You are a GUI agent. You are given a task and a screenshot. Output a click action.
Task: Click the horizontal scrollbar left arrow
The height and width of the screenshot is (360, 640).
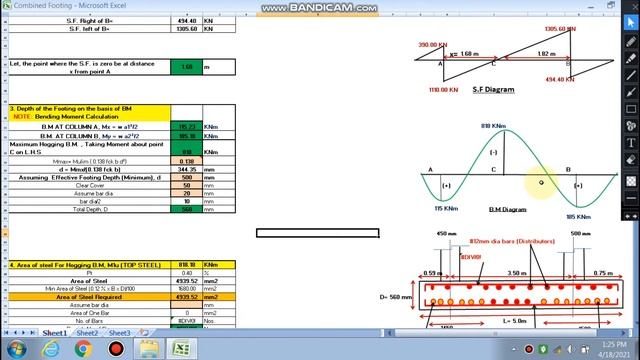tap(389, 333)
